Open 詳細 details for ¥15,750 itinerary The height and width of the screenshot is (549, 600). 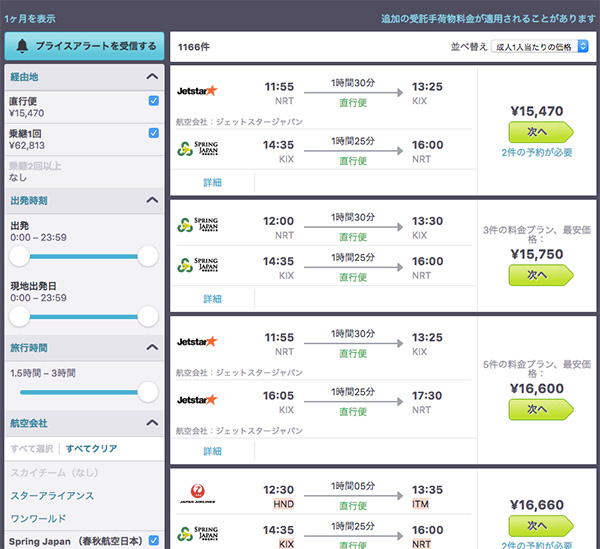click(212, 299)
